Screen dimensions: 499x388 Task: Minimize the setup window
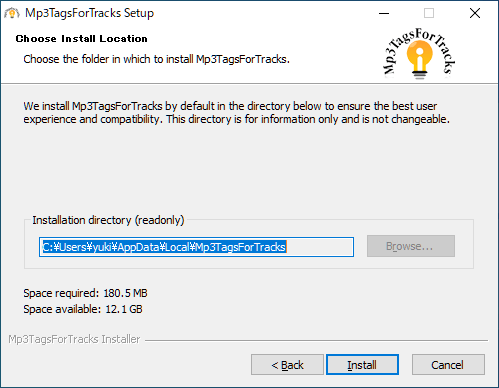tap(384, 13)
